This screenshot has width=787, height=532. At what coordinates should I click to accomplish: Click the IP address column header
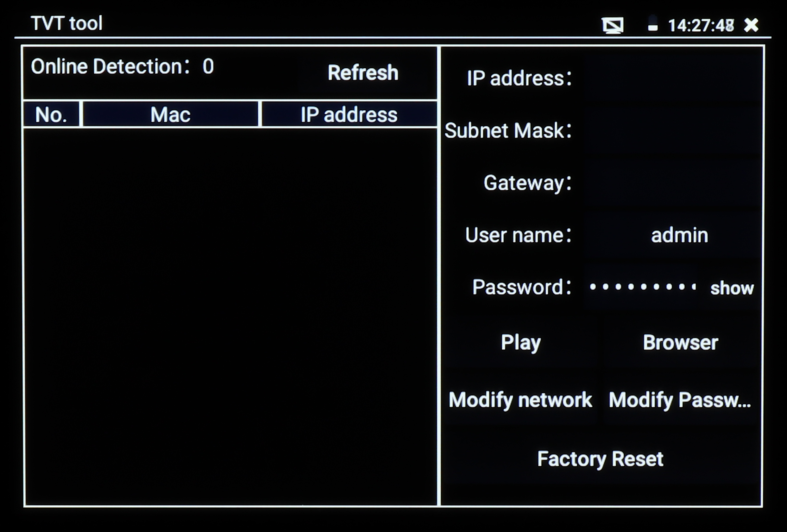349,114
